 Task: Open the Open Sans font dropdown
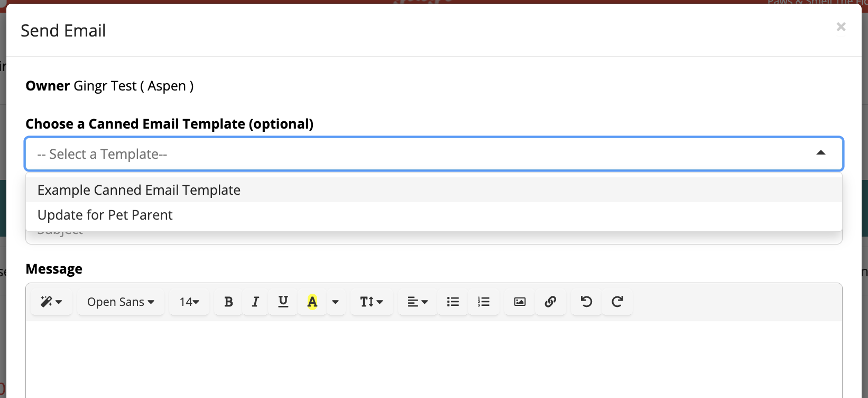coord(121,302)
